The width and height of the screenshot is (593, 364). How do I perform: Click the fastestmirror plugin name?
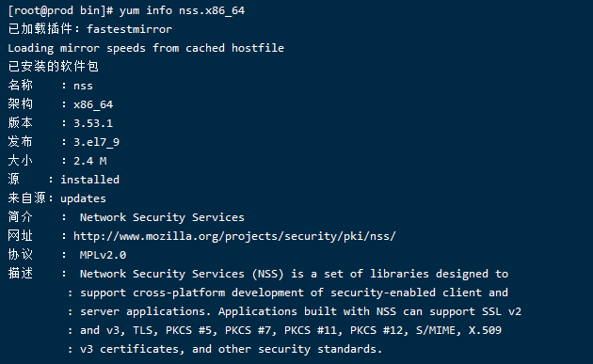[x=129, y=29]
